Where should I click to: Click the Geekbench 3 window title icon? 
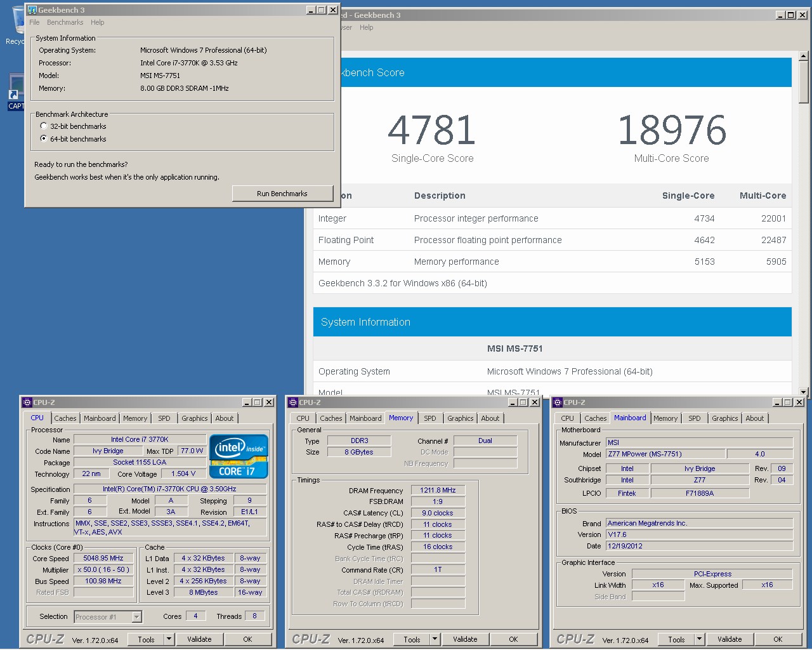(32, 10)
